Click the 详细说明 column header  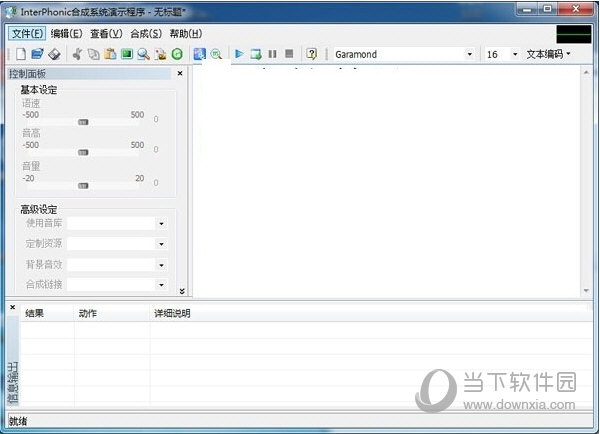(x=371, y=313)
